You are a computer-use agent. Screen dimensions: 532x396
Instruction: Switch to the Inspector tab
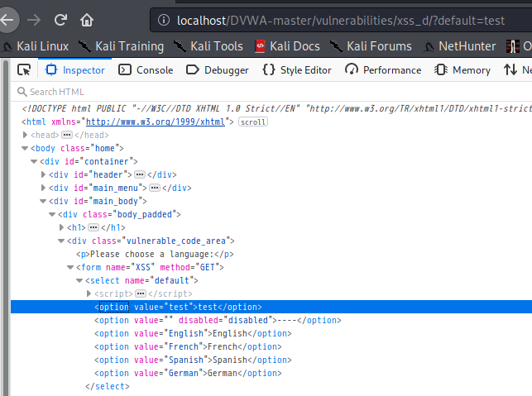[75, 69]
